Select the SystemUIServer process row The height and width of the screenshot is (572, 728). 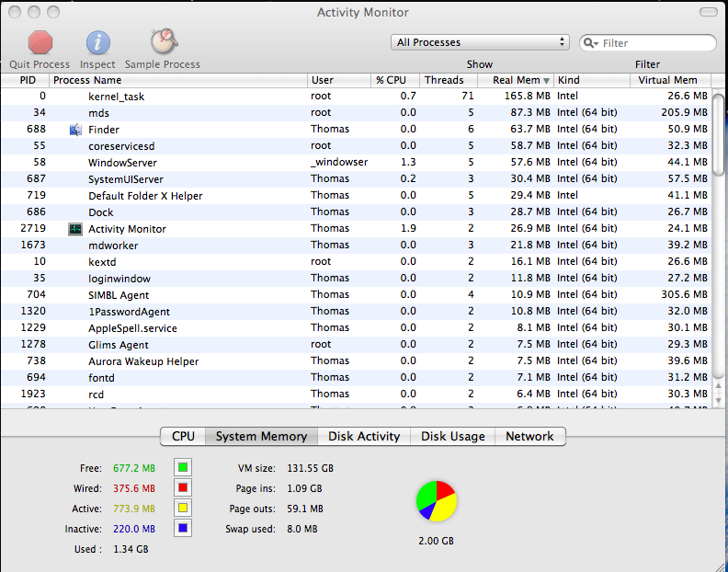pos(356,179)
